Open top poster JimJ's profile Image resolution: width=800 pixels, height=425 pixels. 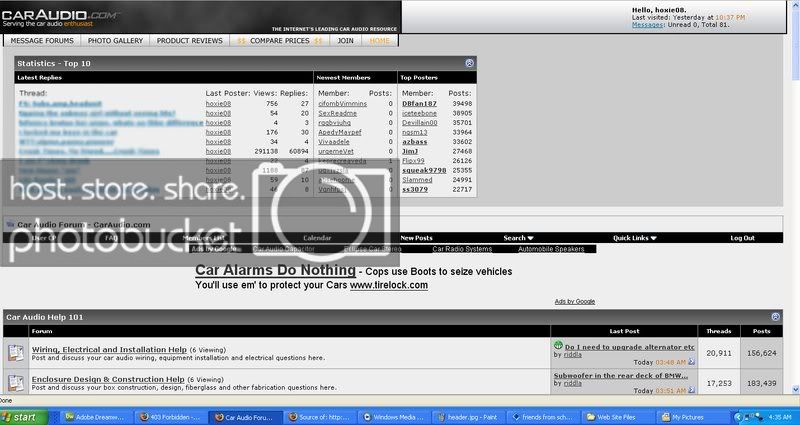pyautogui.click(x=410, y=152)
